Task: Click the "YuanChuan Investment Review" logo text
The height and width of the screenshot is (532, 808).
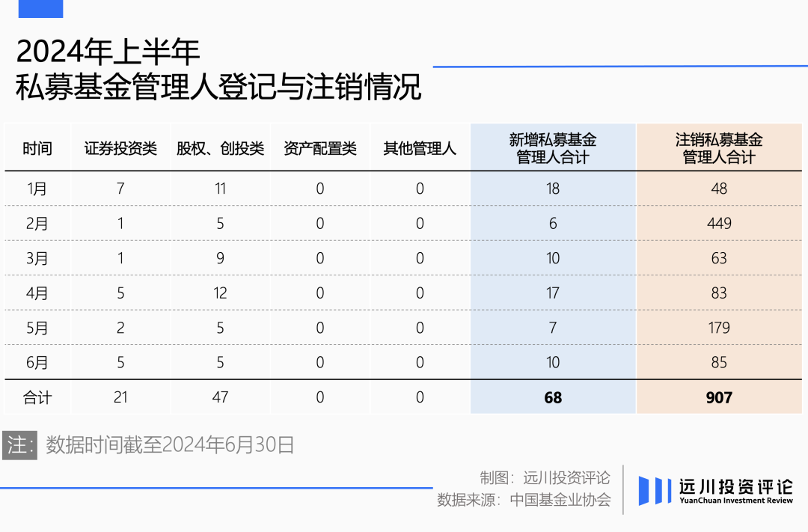Action: click(736, 501)
